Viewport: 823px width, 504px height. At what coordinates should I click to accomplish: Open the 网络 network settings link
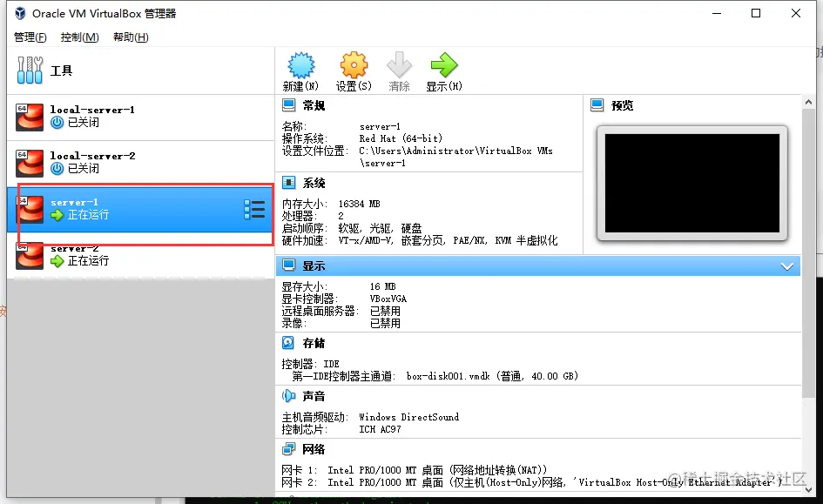(314, 449)
